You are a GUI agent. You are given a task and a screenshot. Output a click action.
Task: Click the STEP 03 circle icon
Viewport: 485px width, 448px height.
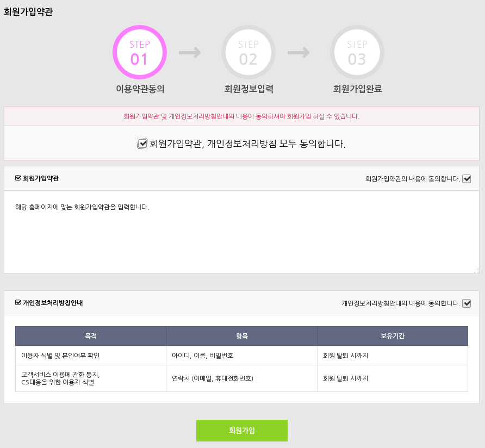pos(357,52)
